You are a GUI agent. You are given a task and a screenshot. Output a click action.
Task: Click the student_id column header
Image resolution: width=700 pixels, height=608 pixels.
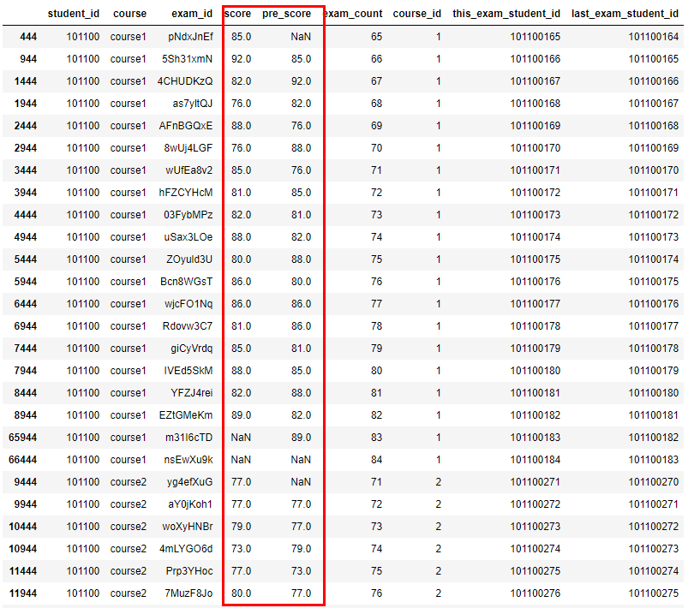(74, 14)
